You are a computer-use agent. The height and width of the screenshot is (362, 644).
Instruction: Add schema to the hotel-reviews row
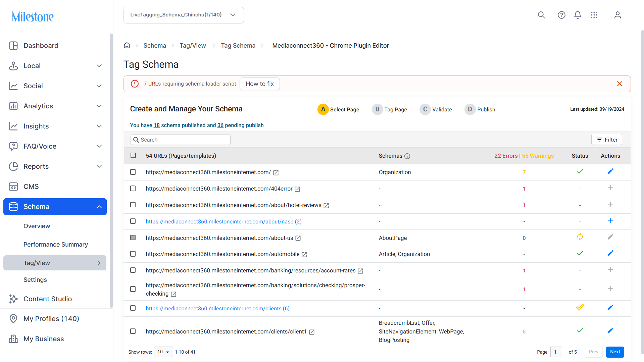tap(610, 204)
